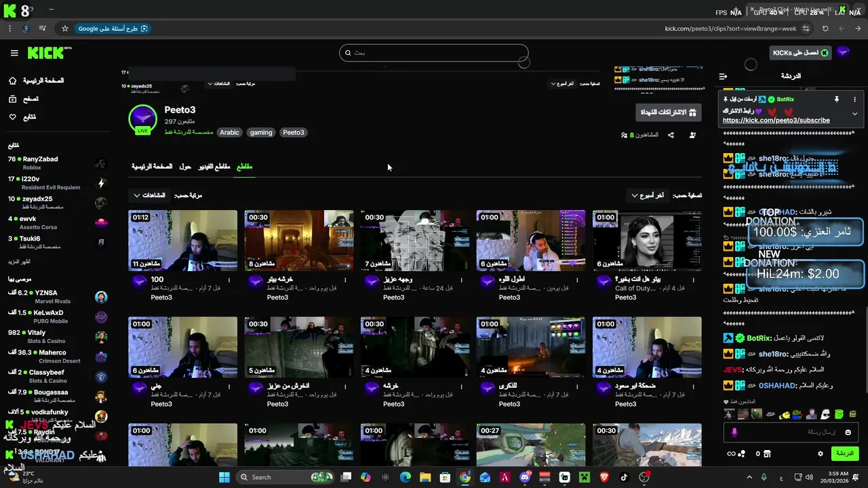This screenshot has height=488, width=868.
Task: Open options for the 'جني' clip
Action: (x=229, y=386)
